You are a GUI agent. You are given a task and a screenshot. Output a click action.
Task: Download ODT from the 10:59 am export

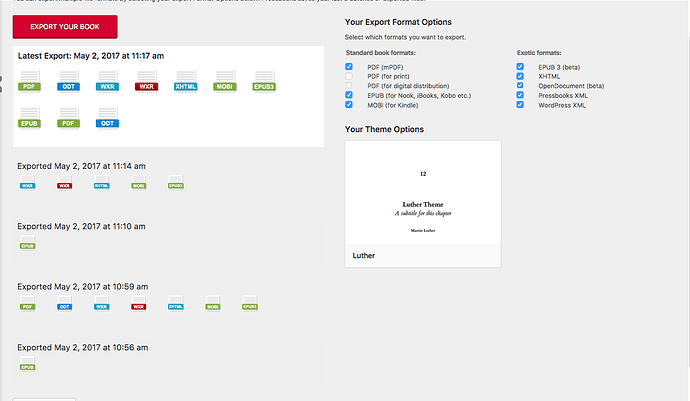[64, 303]
